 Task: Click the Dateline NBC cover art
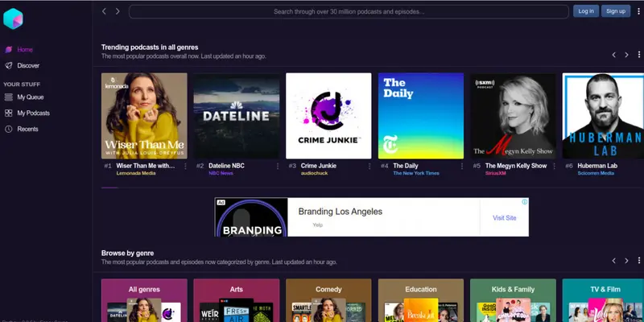tap(237, 116)
